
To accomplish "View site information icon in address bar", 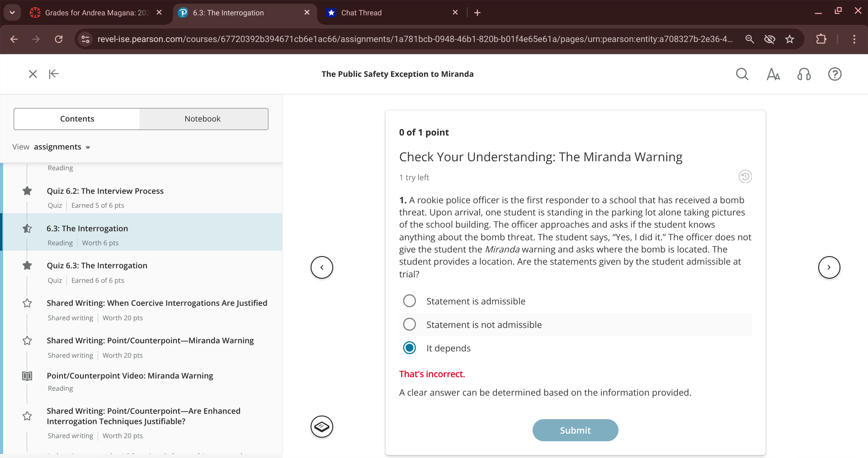I will point(85,39).
